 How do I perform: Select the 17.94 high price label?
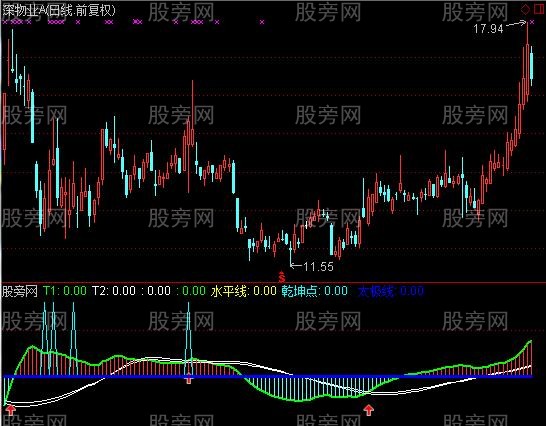(488, 29)
